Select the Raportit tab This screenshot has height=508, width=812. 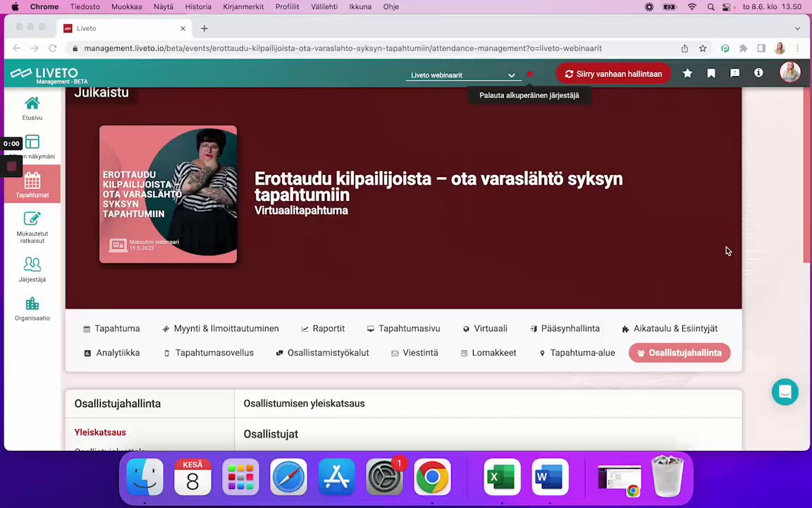coord(323,329)
